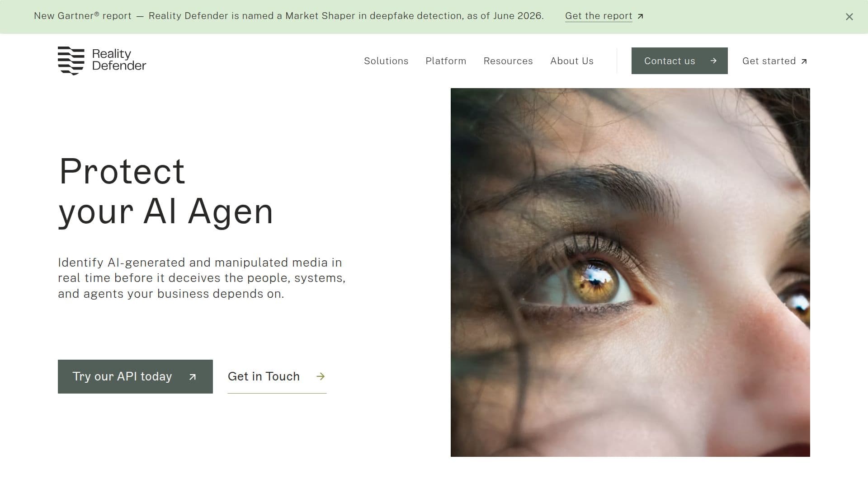The image size is (868, 488).
Task: Click the Reality Defender logo
Action: point(102,61)
